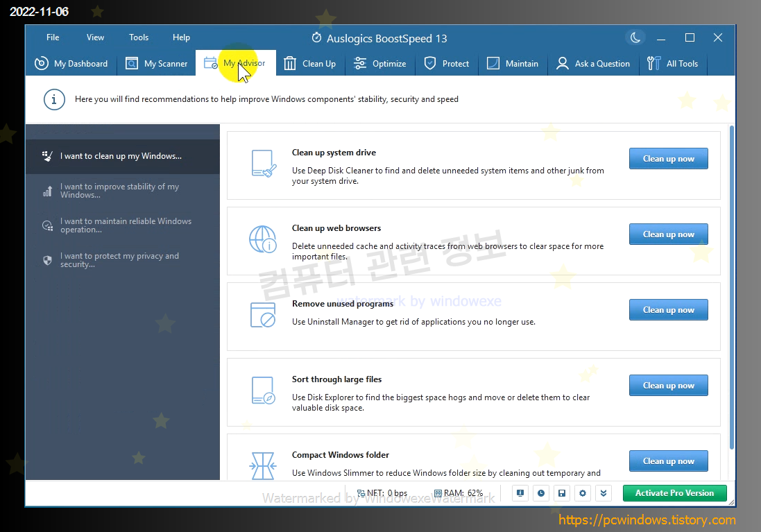Click the 'Clean up web browsers' heading
Image resolution: width=761 pixels, height=532 pixels.
336,228
